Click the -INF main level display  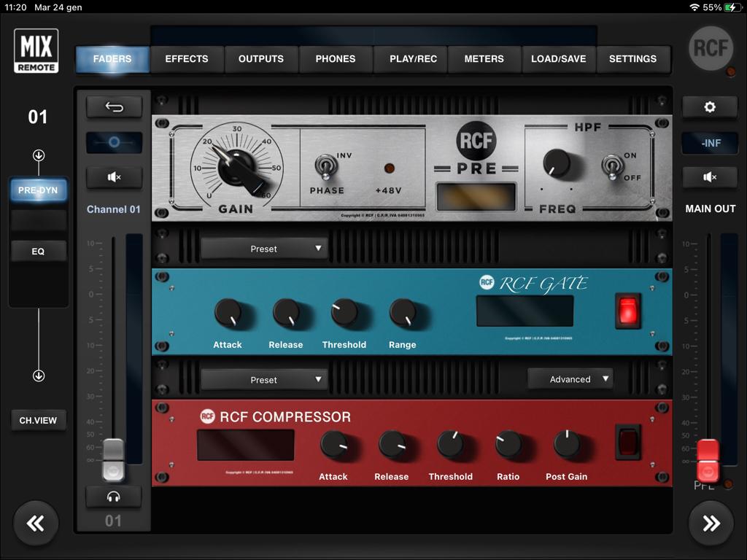710,143
